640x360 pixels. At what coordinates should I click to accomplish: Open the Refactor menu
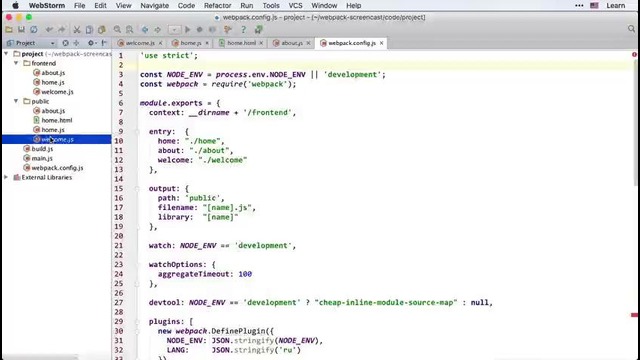[x=217, y=6]
